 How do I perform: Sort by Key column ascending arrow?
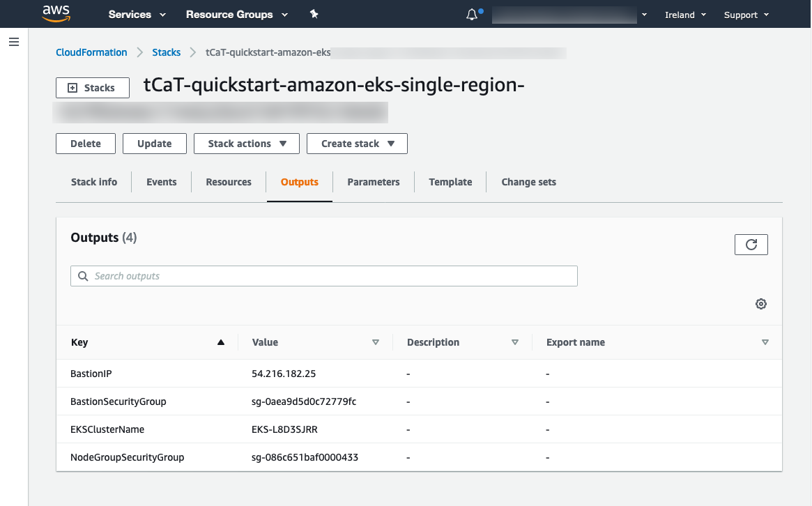[221, 342]
